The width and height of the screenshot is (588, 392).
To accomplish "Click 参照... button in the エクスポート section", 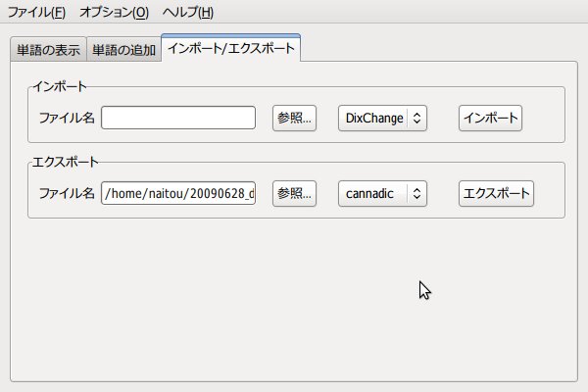I will 294,194.
